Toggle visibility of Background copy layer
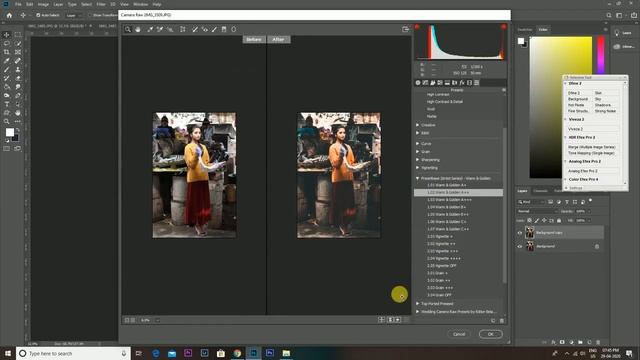Image resolution: width=640 pixels, height=360 pixels. click(520, 233)
